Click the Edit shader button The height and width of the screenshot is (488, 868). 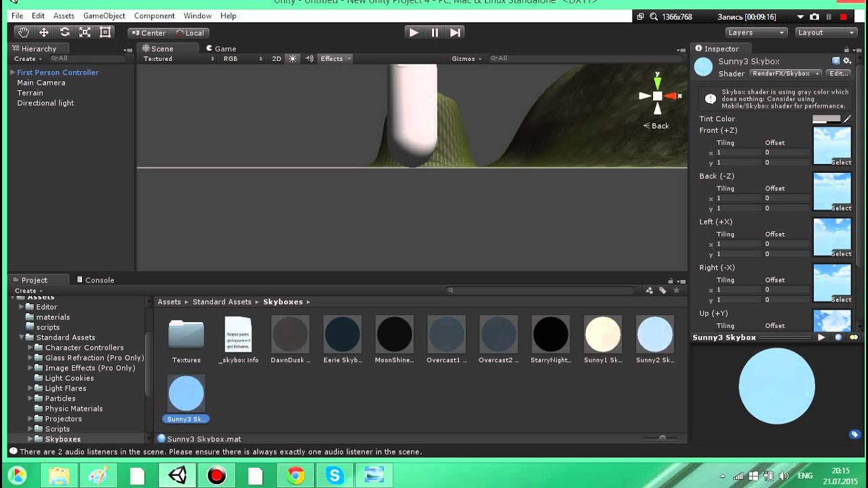(839, 73)
